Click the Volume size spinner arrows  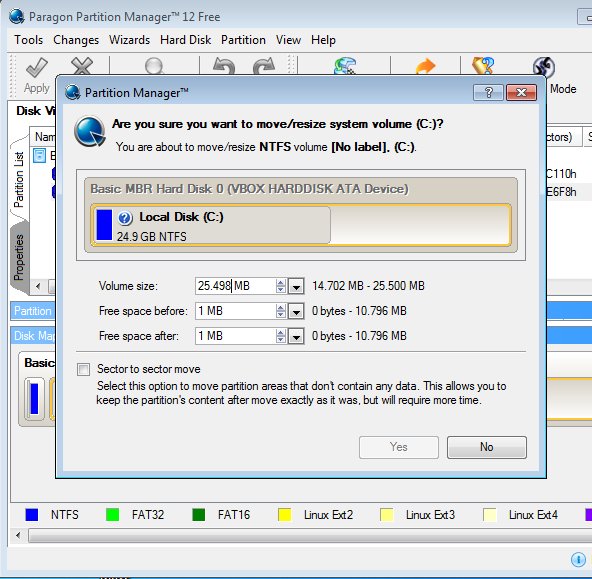click(281, 286)
